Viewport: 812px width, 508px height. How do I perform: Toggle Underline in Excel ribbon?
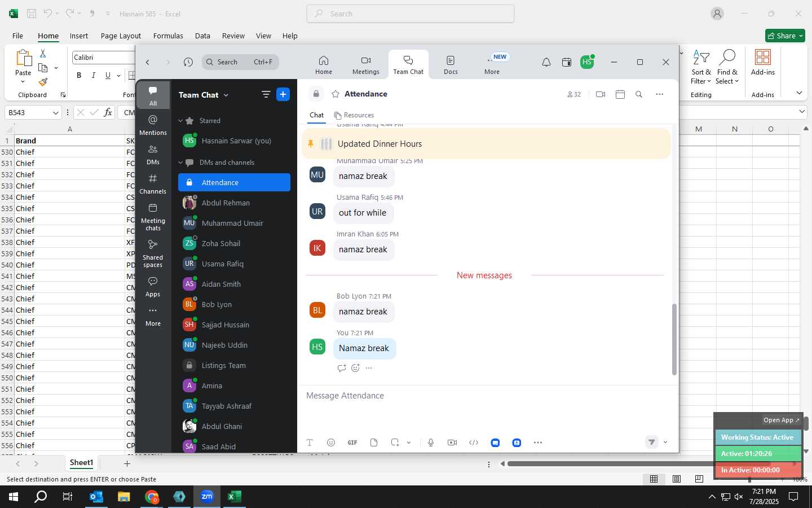tap(108, 75)
